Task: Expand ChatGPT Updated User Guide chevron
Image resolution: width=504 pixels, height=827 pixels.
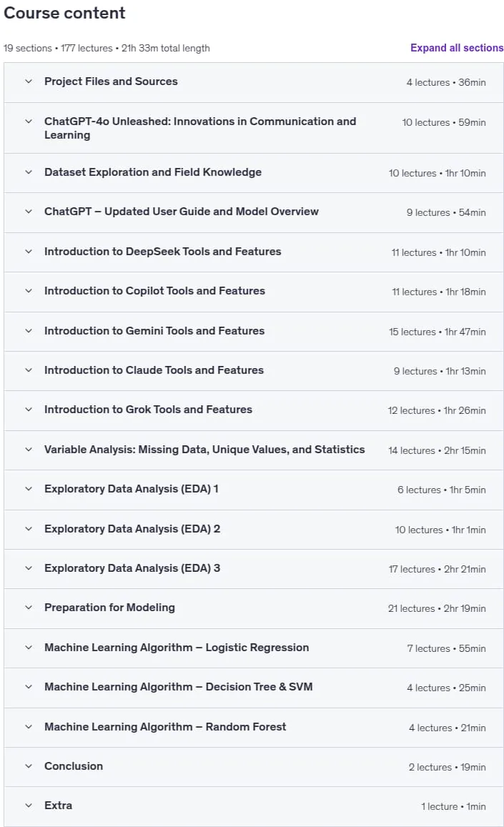Action: tap(29, 212)
